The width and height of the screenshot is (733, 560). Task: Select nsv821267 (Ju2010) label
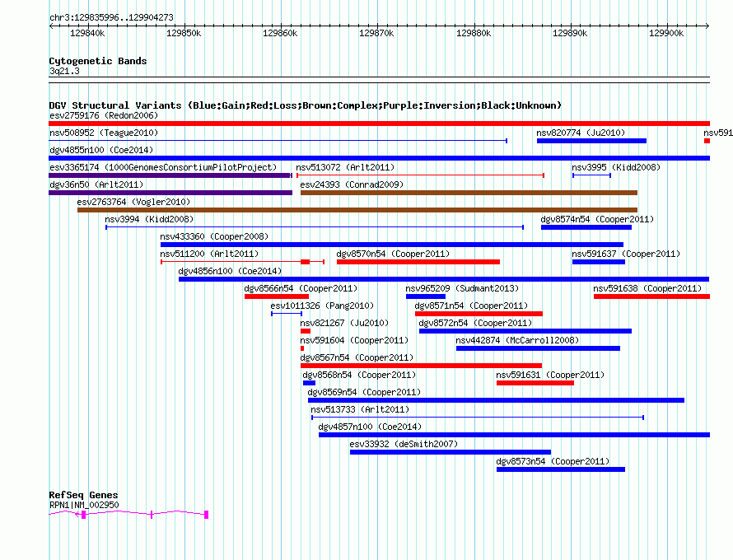click(344, 323)
